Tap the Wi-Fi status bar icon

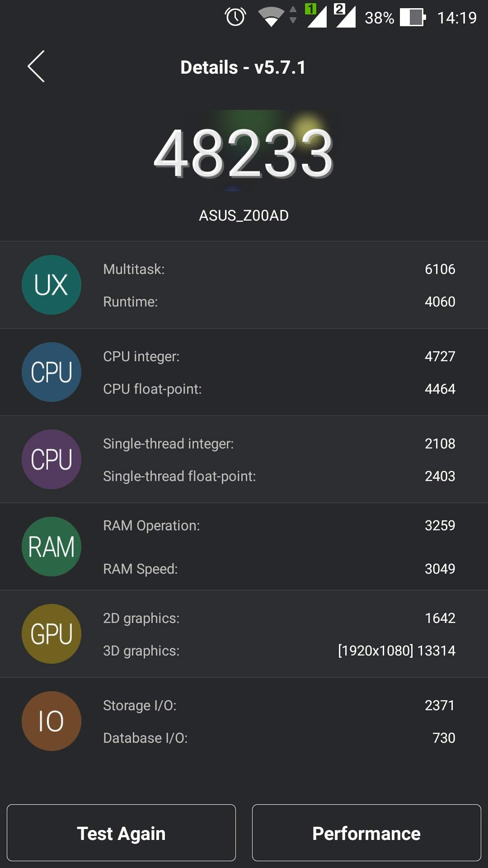[271, 17]
